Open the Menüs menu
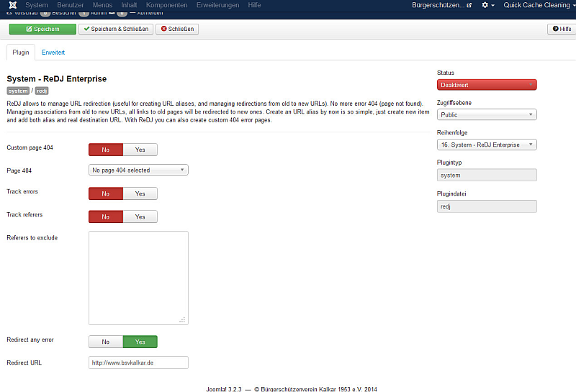This screenshot has height=392, width=576. coord(102,5)
